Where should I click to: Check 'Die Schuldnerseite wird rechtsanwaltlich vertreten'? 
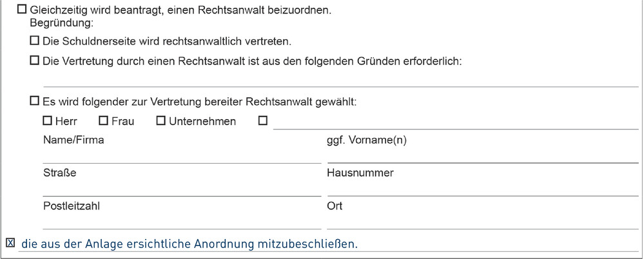tap(35, 41)
